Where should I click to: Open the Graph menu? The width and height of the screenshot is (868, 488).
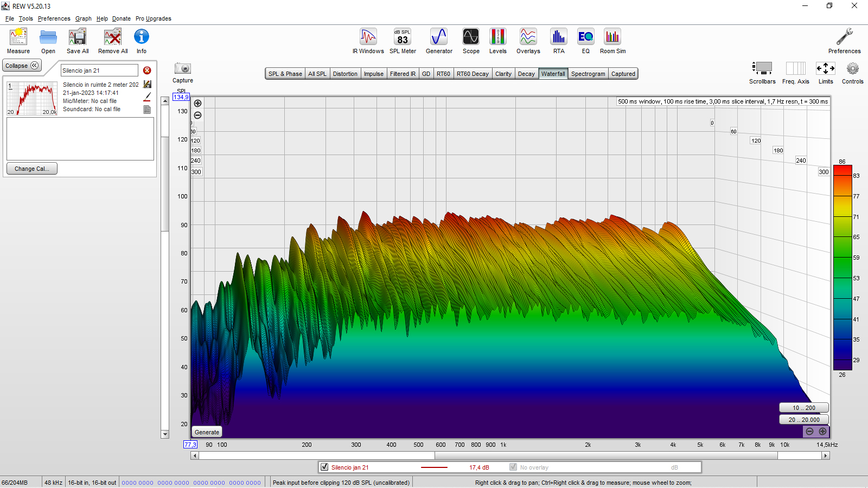coord(84,18)
